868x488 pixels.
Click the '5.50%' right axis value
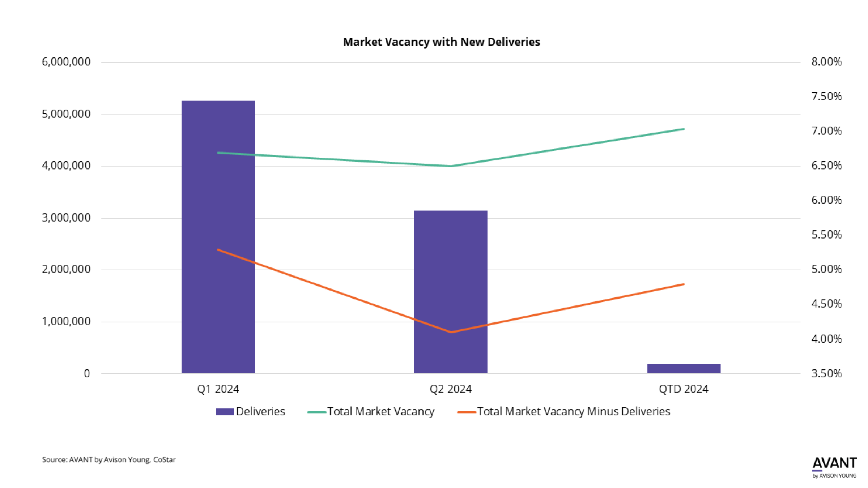point(826,235)
